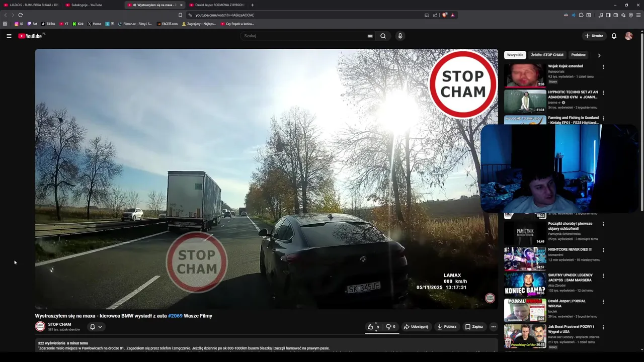Click the Utwórz create button
Image resolution: width=644 pixels, height=362 pixels.
[x=594, y=36]
